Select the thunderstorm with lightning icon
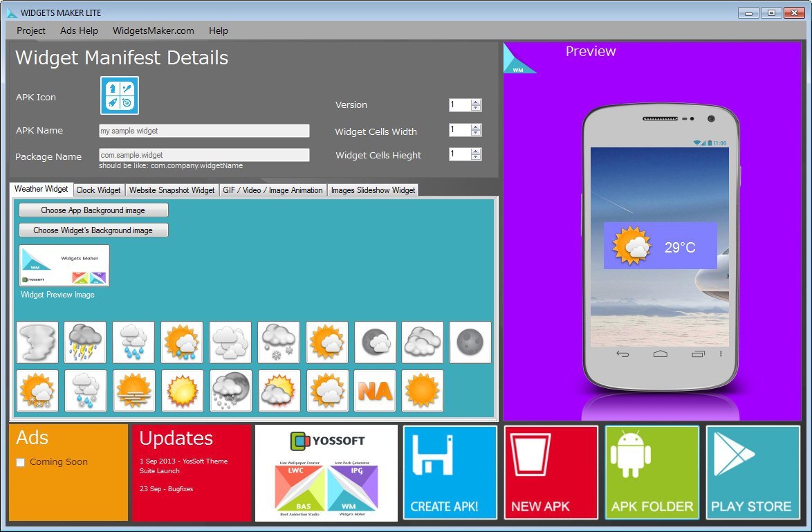The width and height of the screenshot is (812, 532). (x=86, y=342)
